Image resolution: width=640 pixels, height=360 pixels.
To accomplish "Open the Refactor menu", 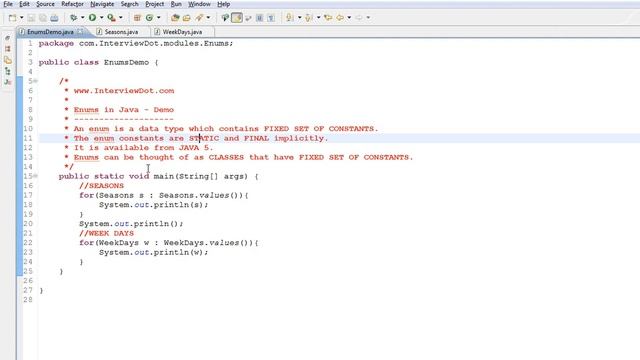I will point(72,4).
